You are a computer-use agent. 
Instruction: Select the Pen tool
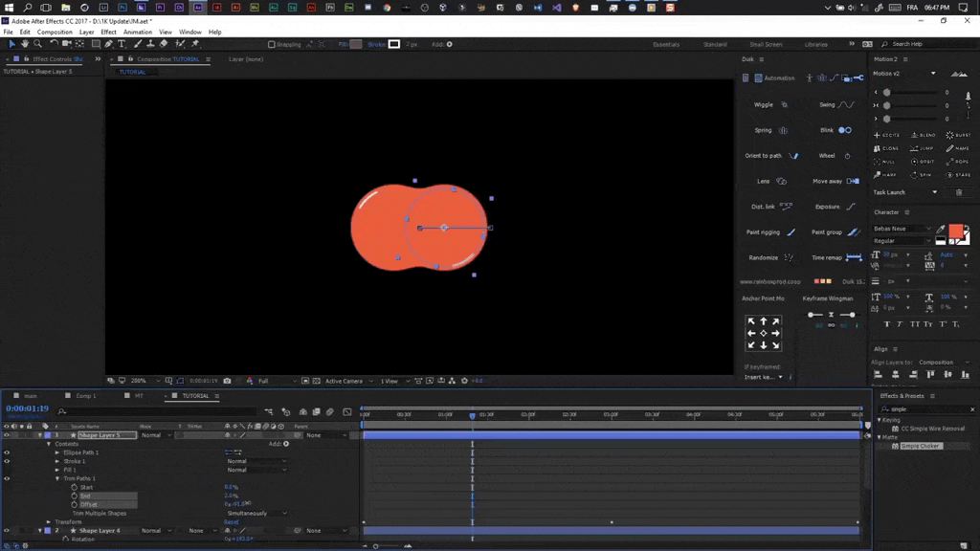tap(109, 44)
